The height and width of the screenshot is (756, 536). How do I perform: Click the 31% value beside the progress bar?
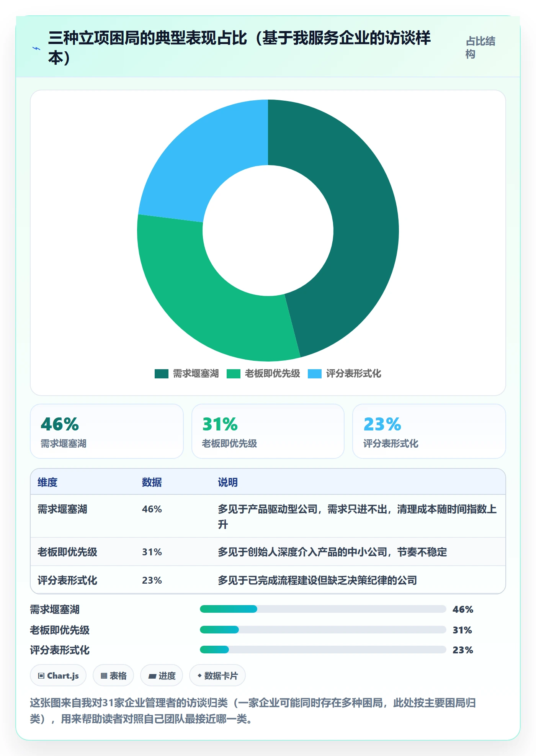tap(462, 630)
